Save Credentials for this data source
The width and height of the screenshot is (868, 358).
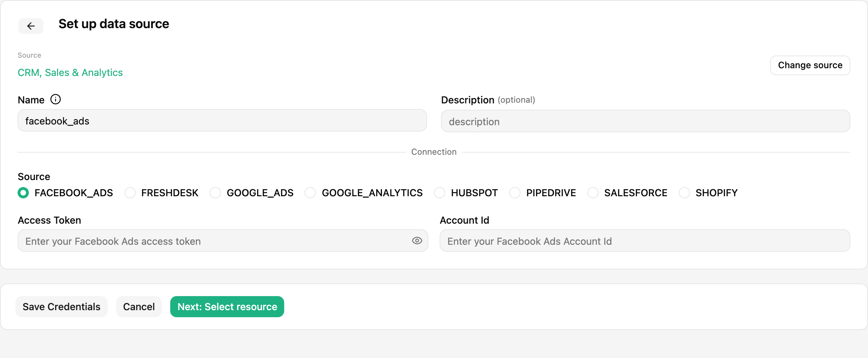[x=62, y=307]
